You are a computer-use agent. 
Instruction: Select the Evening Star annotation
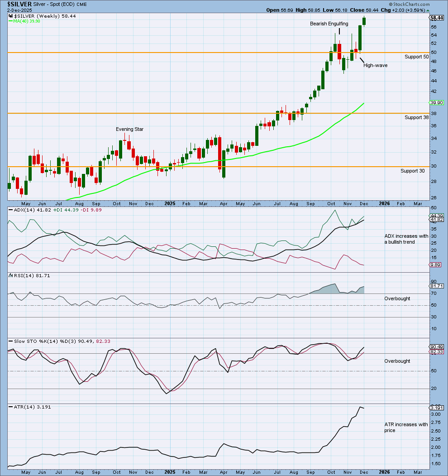tap(129, 129)
